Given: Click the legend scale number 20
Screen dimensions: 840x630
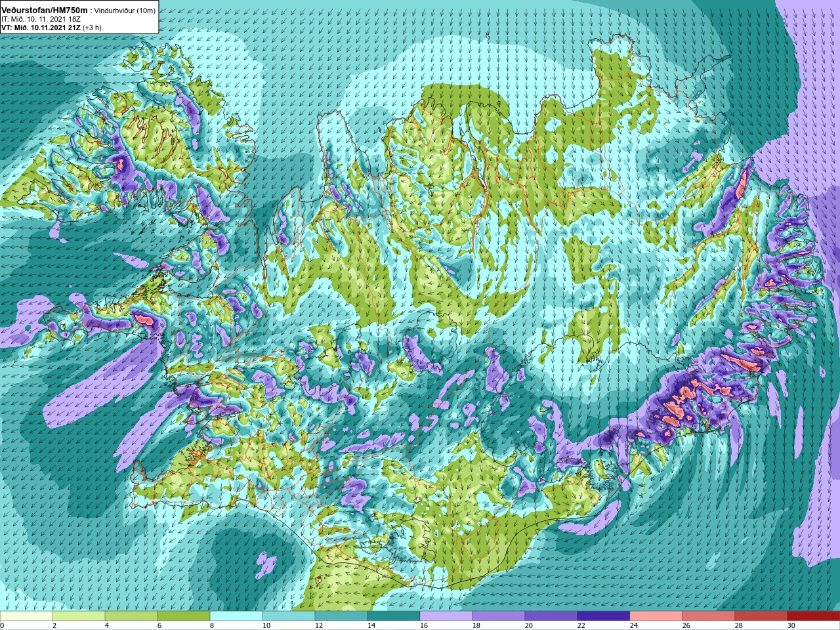Looking at the screenshot, I should coord(529,625).
